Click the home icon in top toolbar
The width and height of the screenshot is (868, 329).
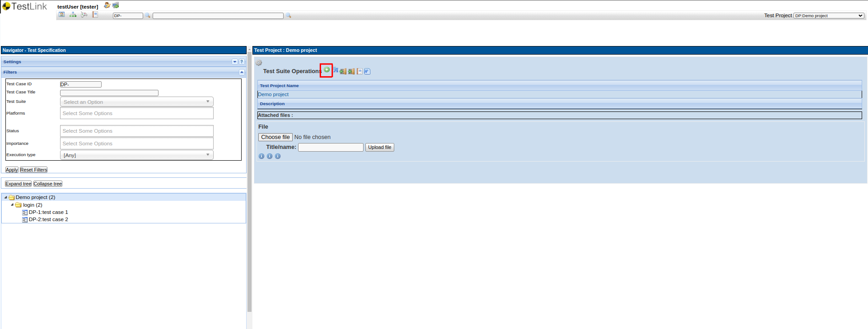(62, 15)
